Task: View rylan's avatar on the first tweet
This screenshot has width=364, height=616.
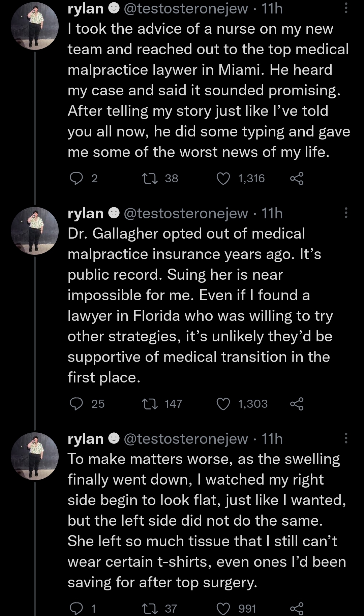Action: [x=35, y=26]
